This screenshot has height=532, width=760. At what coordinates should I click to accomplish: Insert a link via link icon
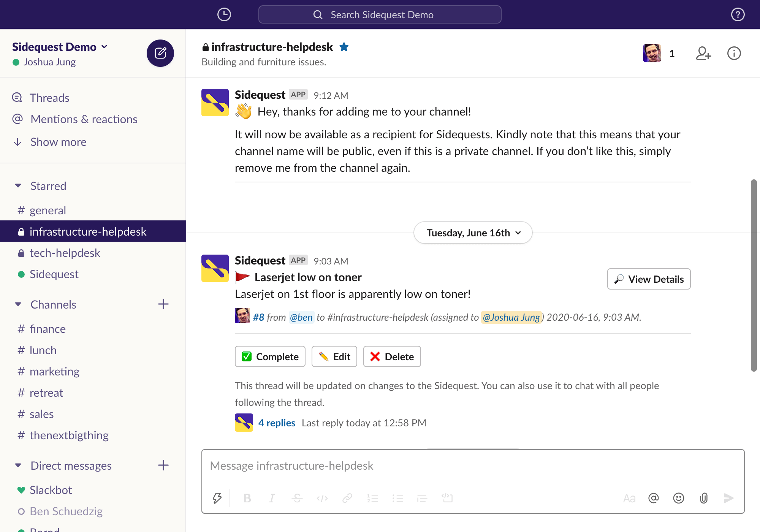[x=347, y=498]
